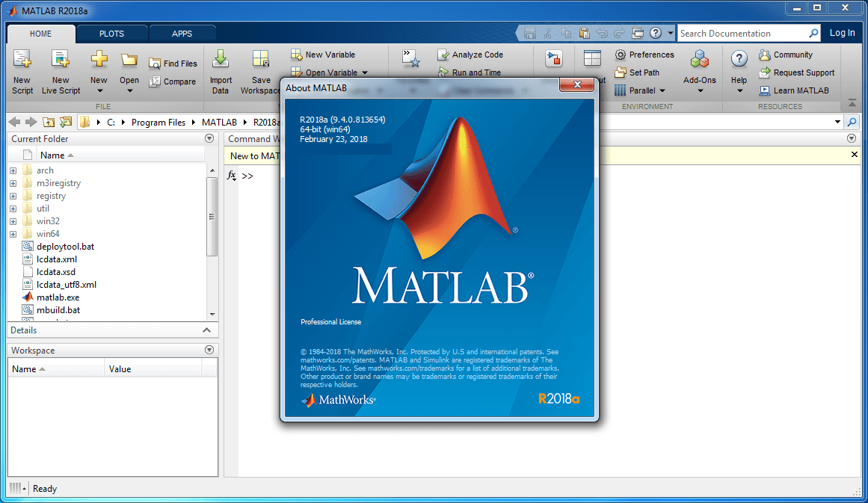Open the address bar path dropdown
Viewport: 868px width, 503px height.
[837, 122]
